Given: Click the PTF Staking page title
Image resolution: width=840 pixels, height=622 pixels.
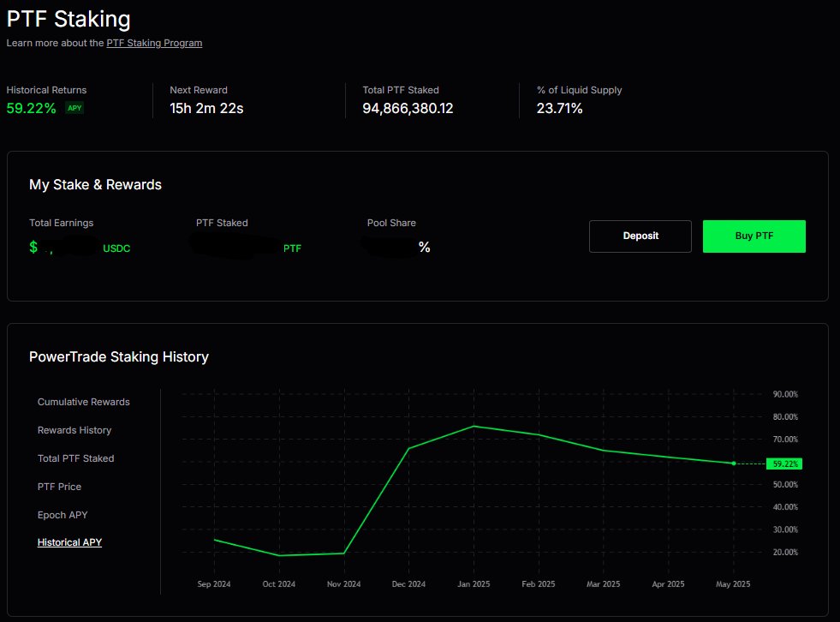Looking at the screenshot, I should (69, 20).
